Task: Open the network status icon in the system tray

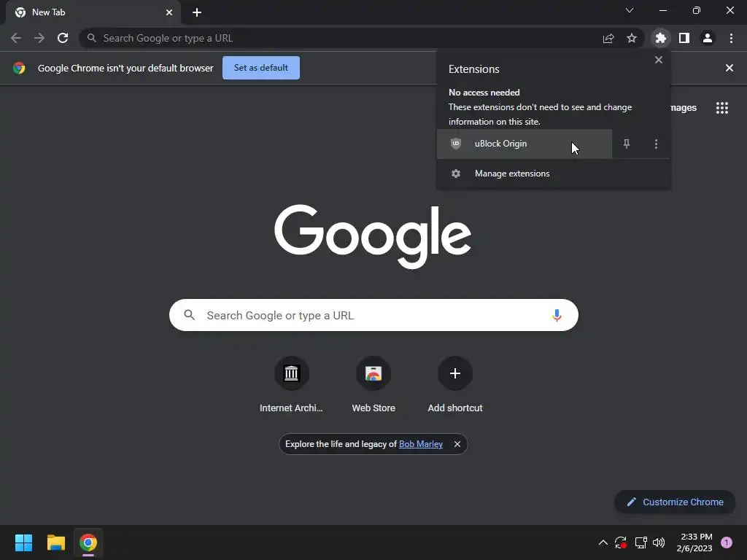Action: (x=640, y=542)
